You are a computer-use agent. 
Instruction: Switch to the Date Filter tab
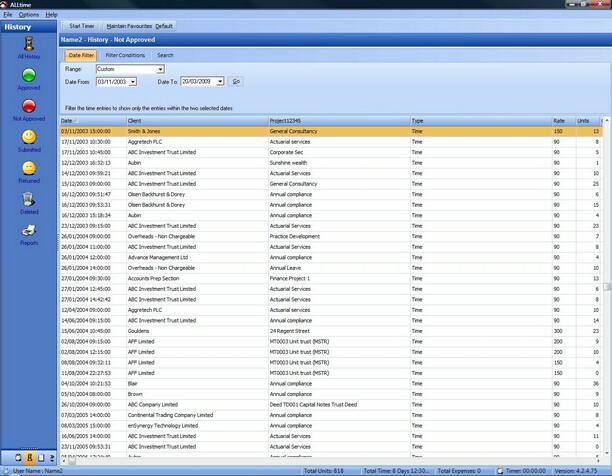[81, 55]
